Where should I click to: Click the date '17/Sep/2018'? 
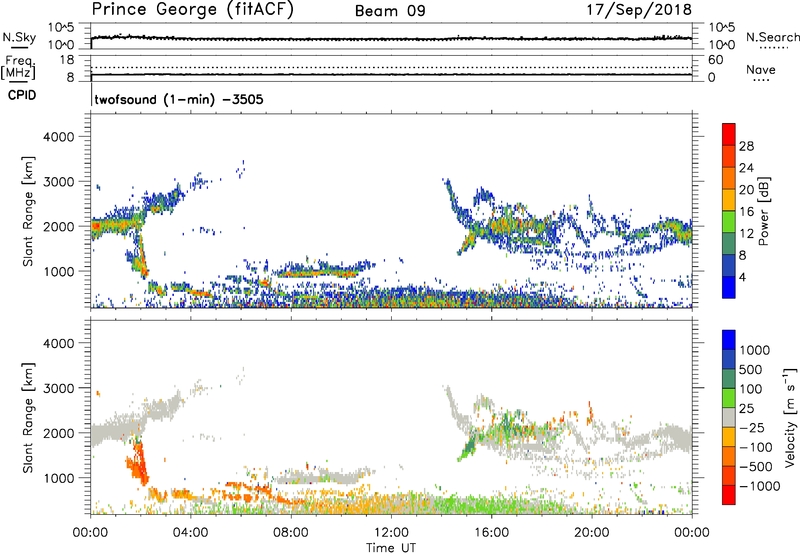(639, 10)
